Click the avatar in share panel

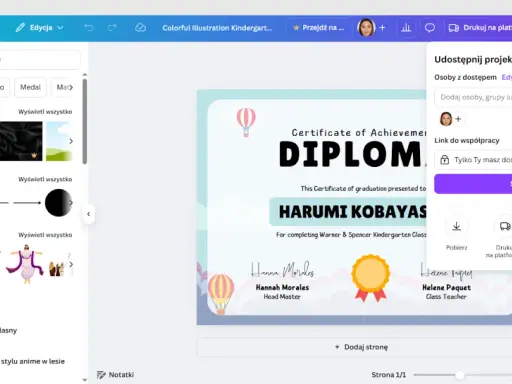446,119
